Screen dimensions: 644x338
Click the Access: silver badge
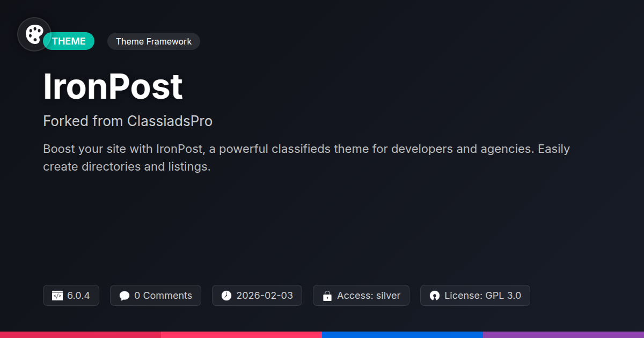[361, 296]
